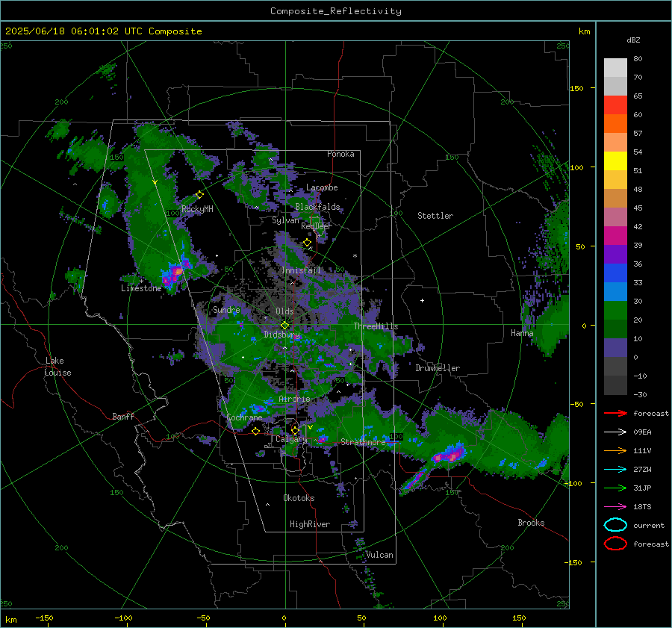
Task: Click the Banff label
Action: tap(123, 416)
